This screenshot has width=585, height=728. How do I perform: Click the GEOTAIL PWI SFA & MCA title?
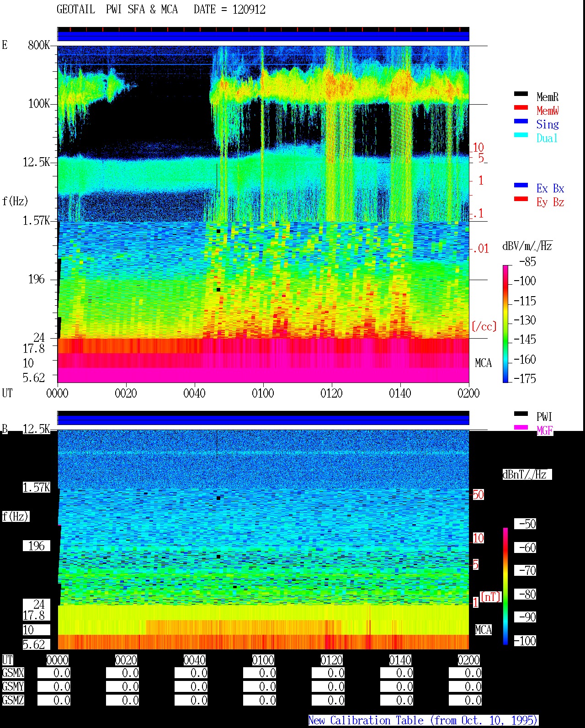point(117,10)
